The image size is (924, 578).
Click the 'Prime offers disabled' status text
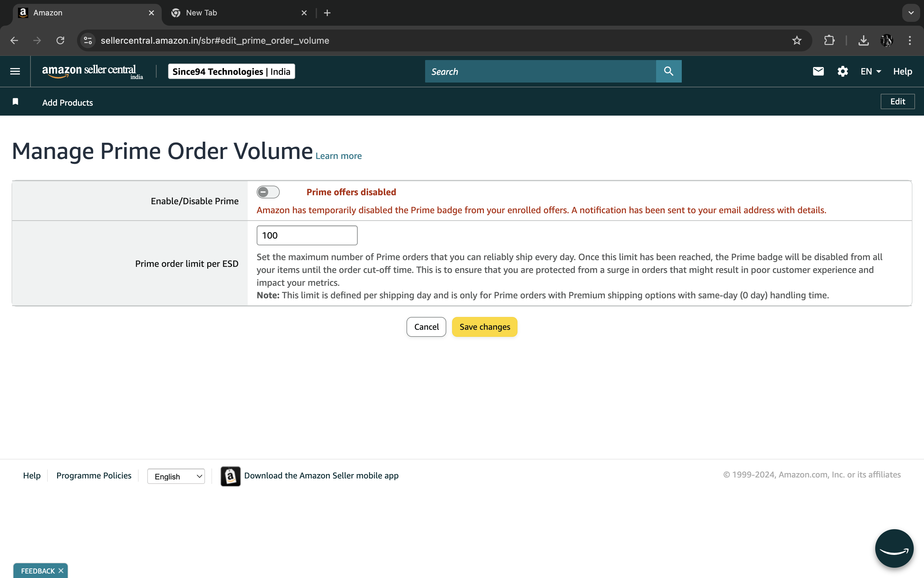[x=351, y=192]
